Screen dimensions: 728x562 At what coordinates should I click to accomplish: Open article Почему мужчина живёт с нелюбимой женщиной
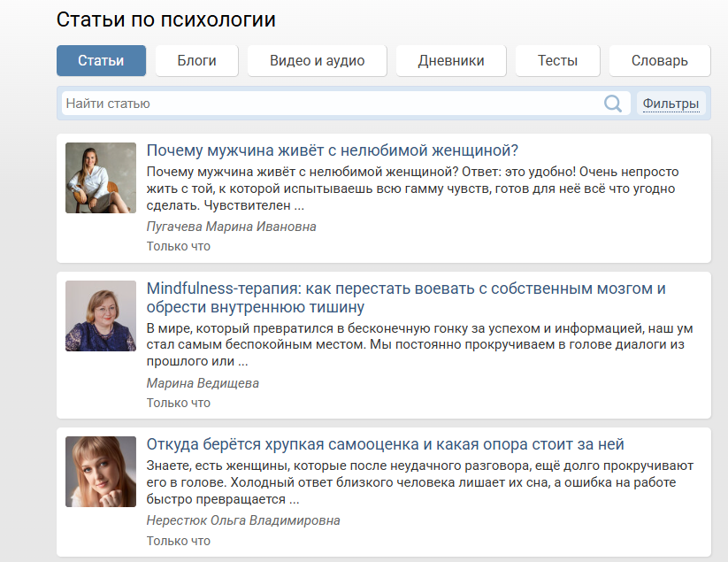tap(332, 150)
